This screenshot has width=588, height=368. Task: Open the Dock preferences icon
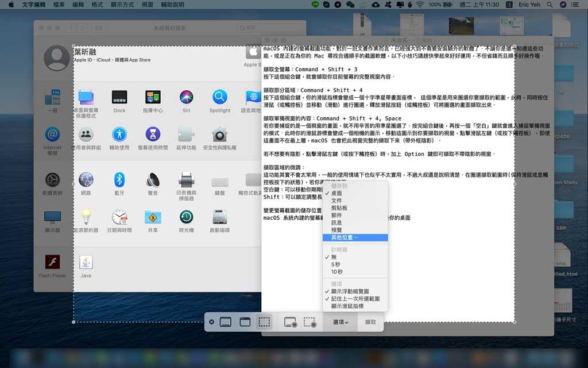point(119,97)
